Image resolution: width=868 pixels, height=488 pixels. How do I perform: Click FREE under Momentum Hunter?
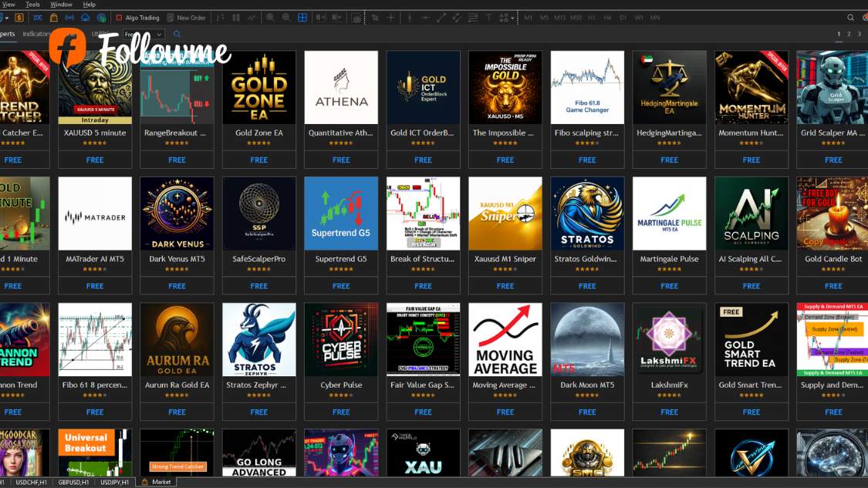[751, 160]
